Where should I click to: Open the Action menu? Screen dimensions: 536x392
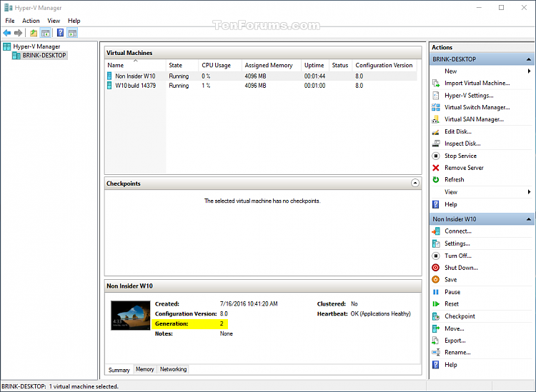pos(31,21)
